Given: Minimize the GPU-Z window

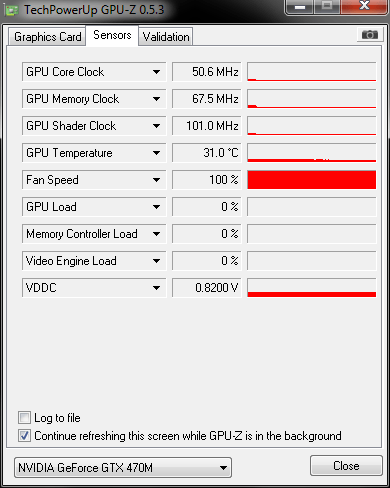Looking at the screenshot, I should pyautogui.click(x=300, y=7).
